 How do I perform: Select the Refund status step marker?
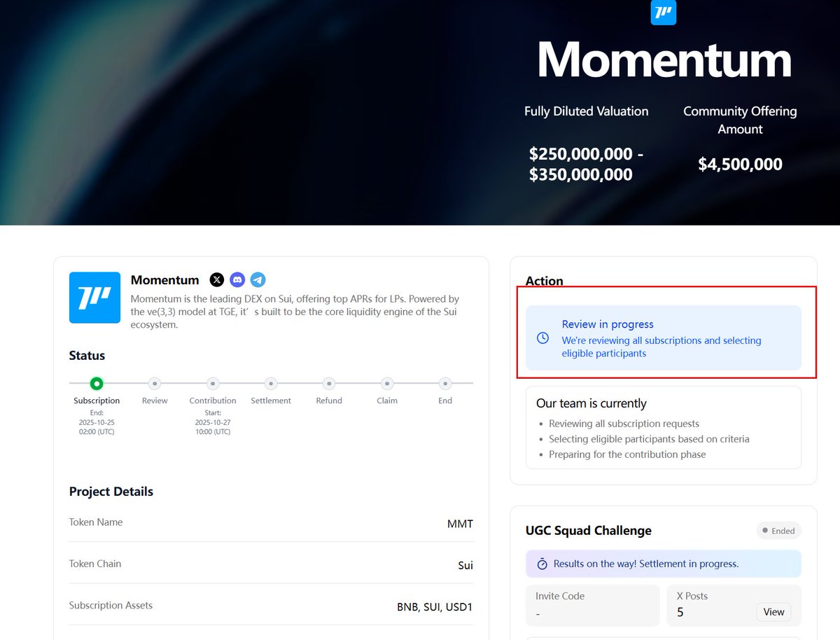(329, 383)
